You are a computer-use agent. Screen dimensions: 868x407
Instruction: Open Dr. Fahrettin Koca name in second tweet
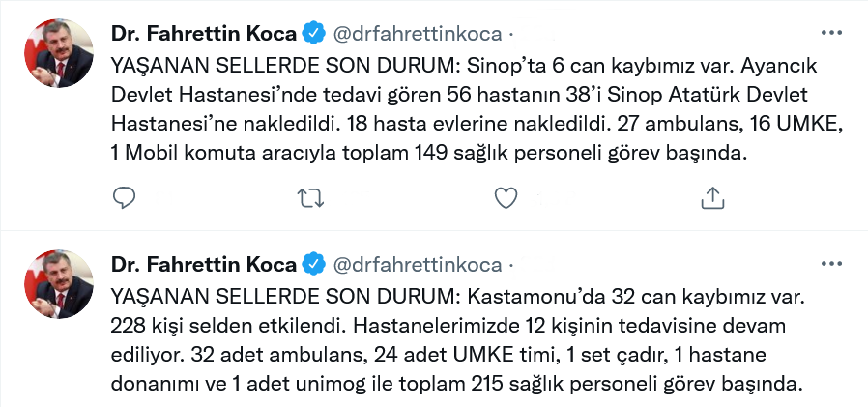[x=204, y=264]
